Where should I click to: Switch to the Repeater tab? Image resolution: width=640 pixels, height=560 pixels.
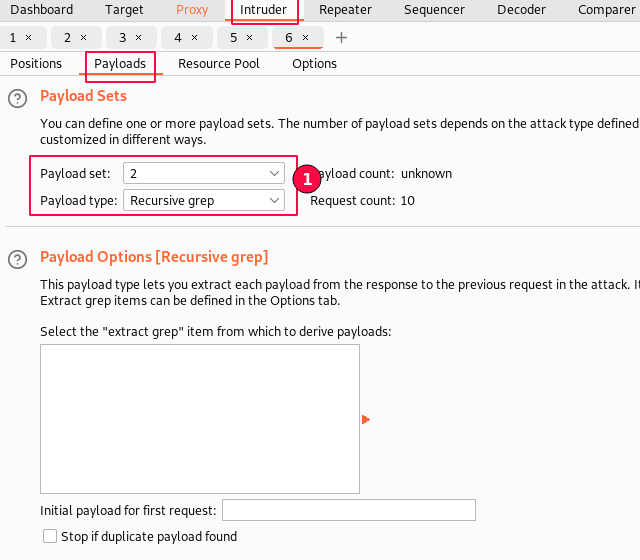(345, 10)
